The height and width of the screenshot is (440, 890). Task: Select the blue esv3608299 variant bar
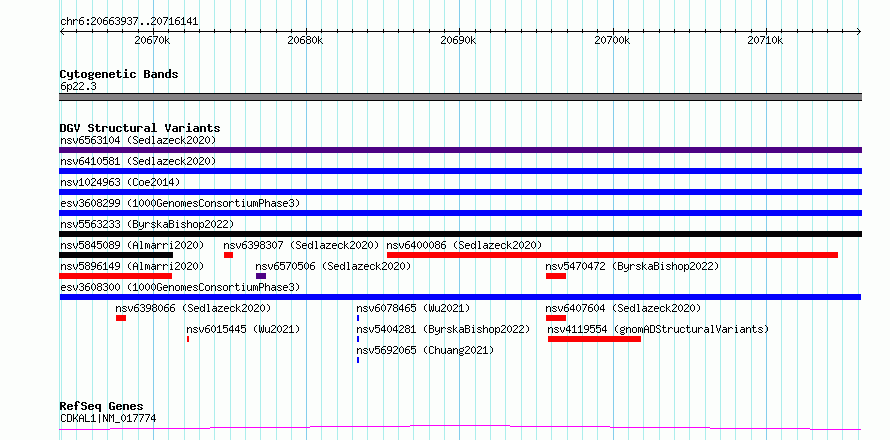tap(460, 213)
